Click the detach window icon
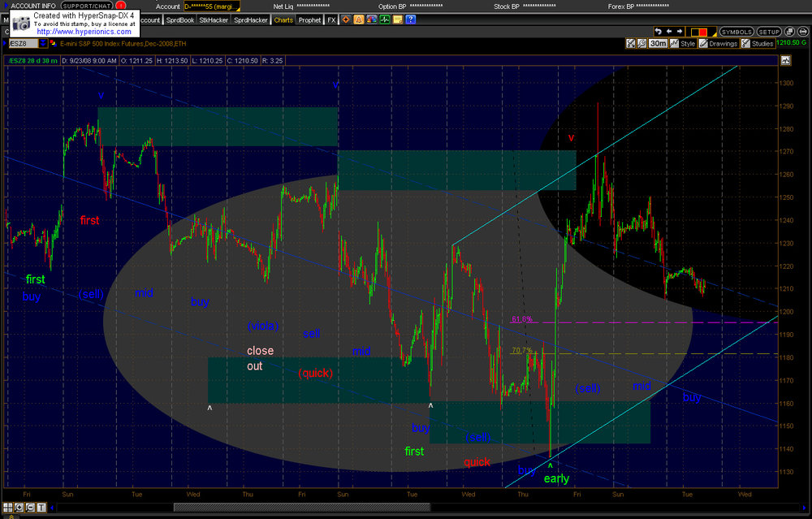The height and width of the screenshot is (519, 812). click(x=789, y=32)
